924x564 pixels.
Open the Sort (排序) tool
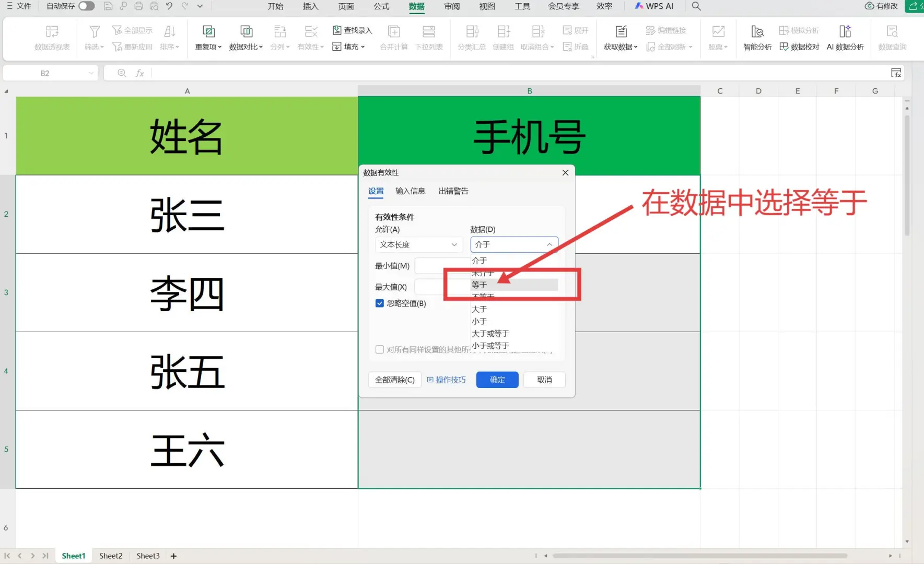[x=169, y=38]
